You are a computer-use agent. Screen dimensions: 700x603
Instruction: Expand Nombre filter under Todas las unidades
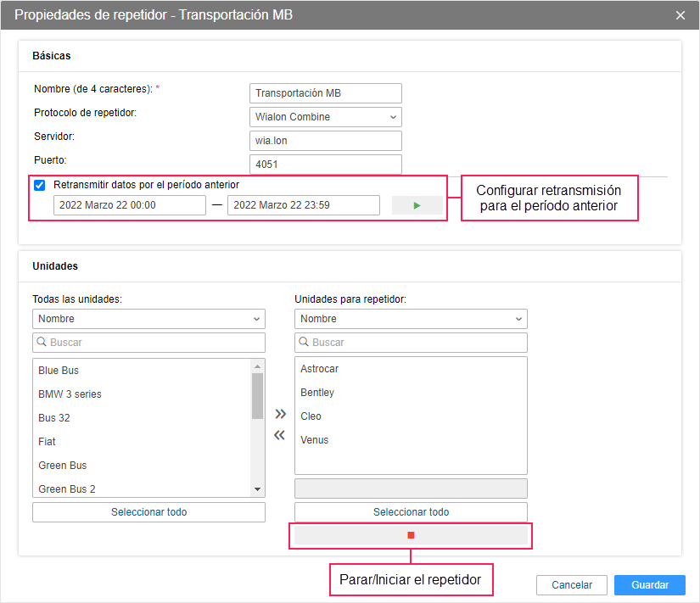(x=148, y=319)
